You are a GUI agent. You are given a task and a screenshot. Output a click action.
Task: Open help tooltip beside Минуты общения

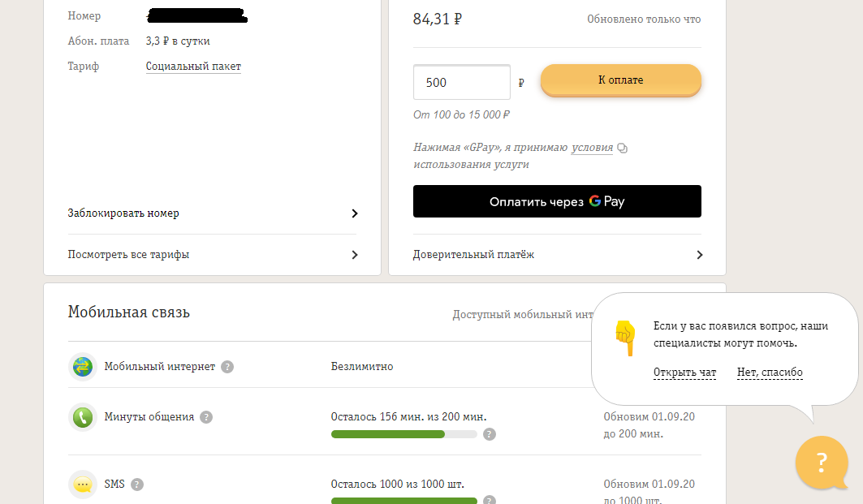[x=206, y=417]
